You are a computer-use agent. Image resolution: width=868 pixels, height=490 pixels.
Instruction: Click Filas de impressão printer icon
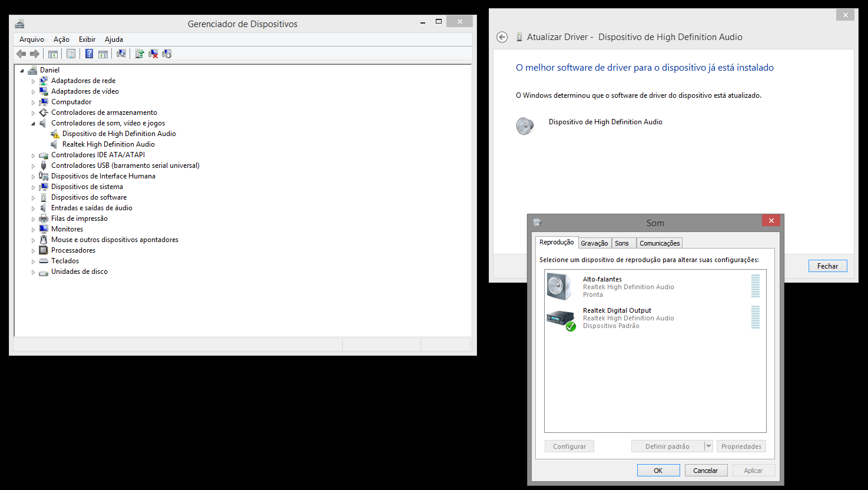click(x=44, y=218)
